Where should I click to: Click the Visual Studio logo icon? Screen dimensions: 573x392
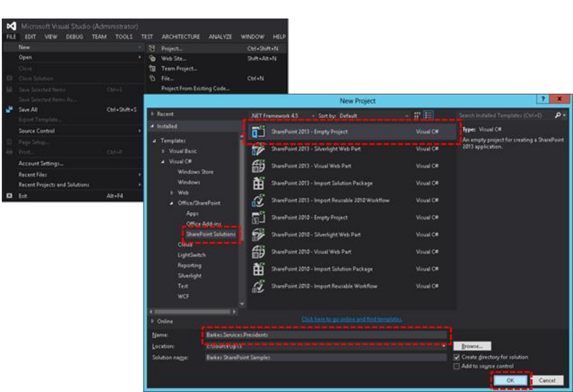(11, 26)
